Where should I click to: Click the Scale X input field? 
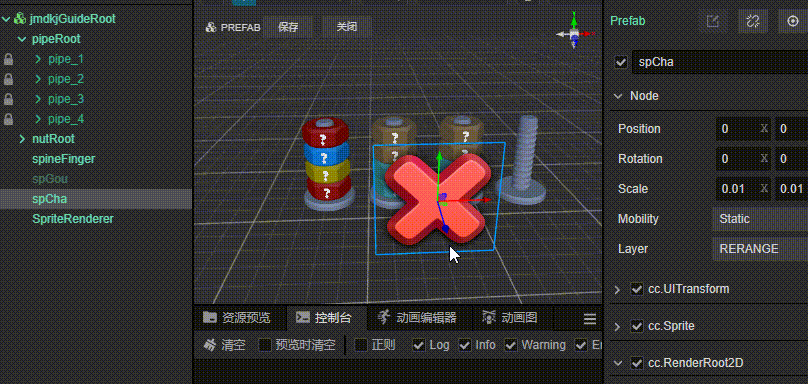pos(742,189)
